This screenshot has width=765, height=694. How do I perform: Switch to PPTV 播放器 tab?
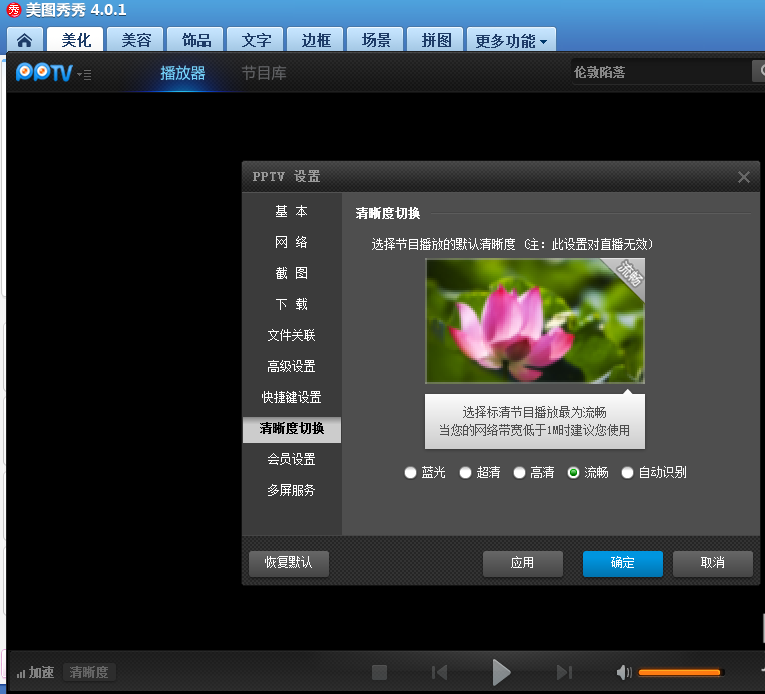183,73
